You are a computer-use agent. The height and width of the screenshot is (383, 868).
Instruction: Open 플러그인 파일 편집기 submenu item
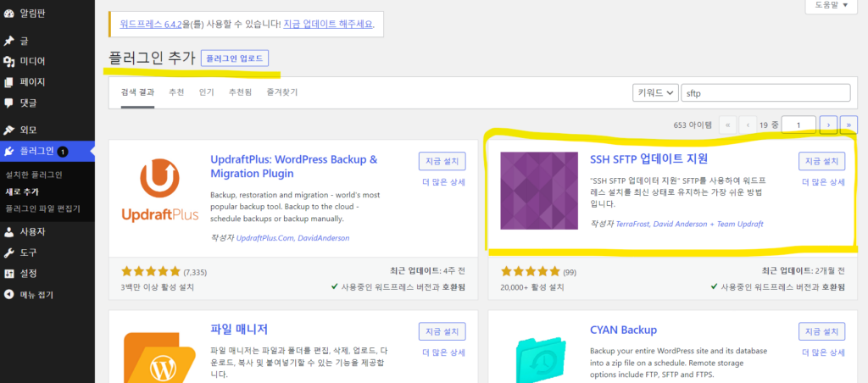click(x=42, y=208)
